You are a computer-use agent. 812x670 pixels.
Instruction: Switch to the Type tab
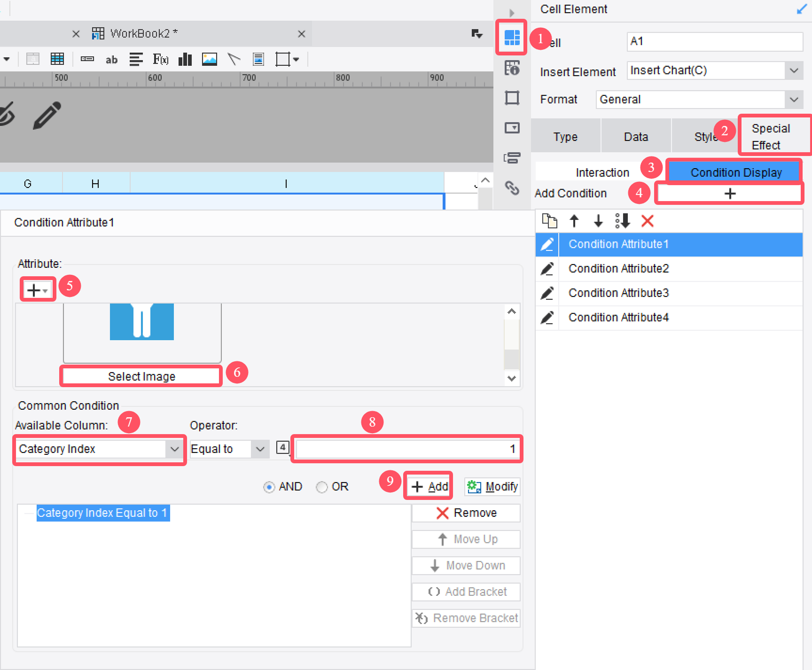tap(565, 137)
